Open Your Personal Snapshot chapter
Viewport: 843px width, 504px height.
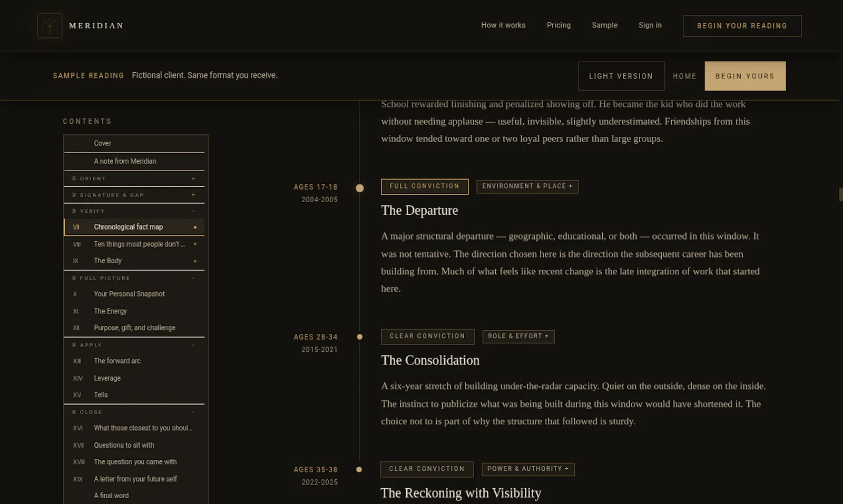(134, 294)
